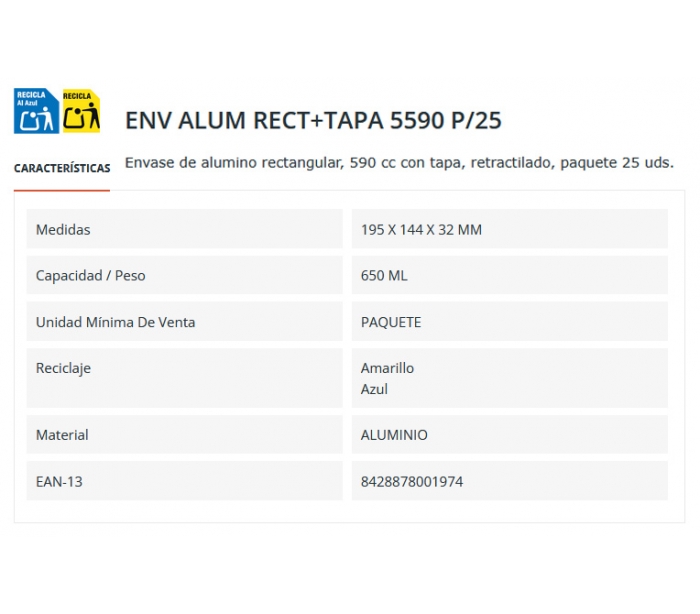Click the 650 ML capacity value
The width and height of the screenshot is (700, 614).
[x=384, y=276]
